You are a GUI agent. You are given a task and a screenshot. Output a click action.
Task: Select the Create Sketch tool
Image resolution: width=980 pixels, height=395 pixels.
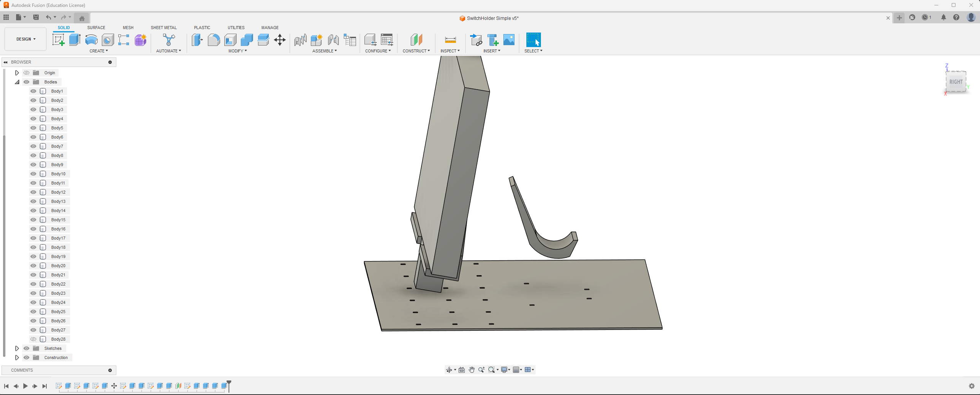[x=58, y=40]
